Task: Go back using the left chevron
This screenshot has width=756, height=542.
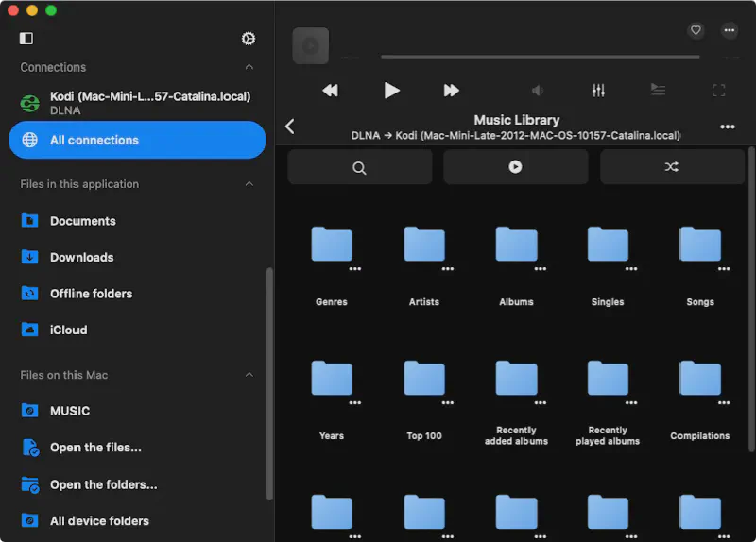Action: 290,127
